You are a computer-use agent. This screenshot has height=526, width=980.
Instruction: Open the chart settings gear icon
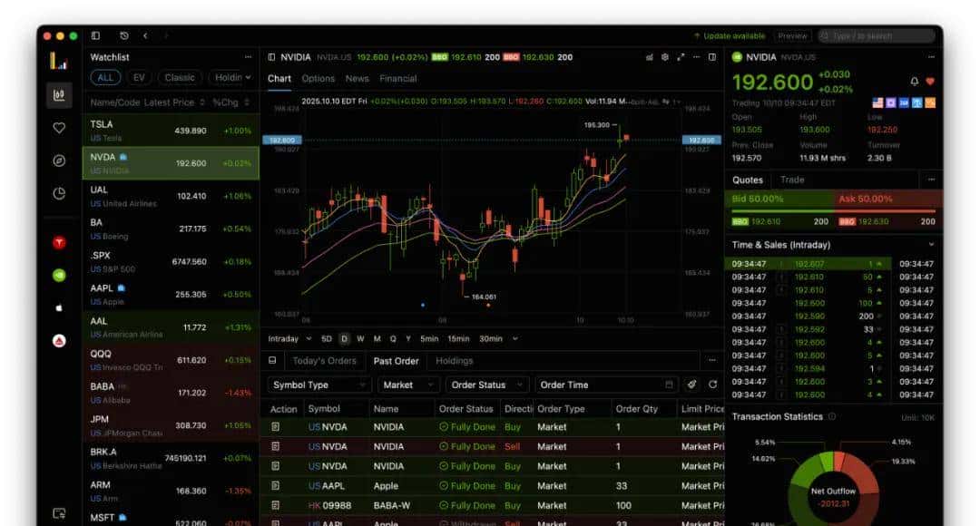click(x=664, y=56)
